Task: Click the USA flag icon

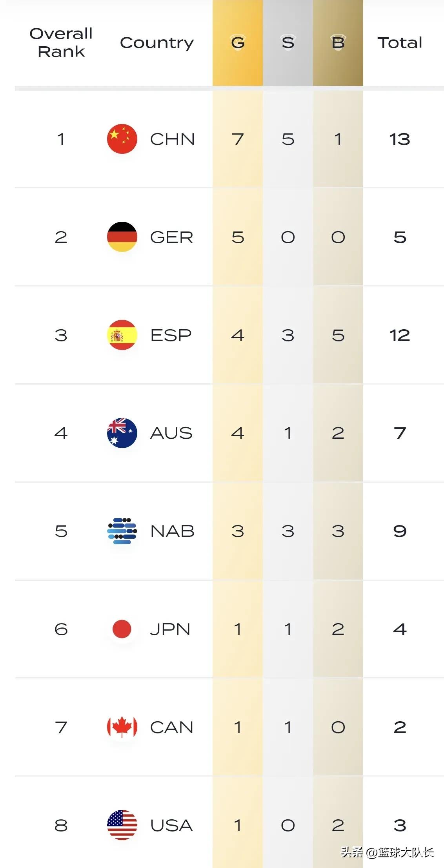Action: [x=122, y=825]
